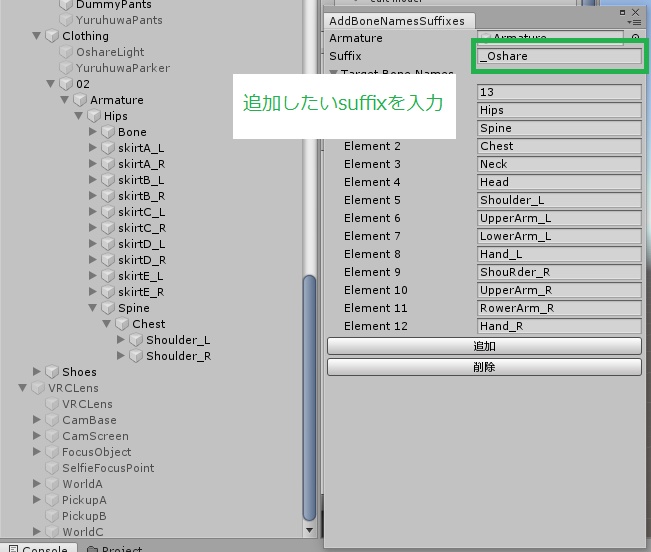Edit the Element 11 field RowerArm_R

559,308
